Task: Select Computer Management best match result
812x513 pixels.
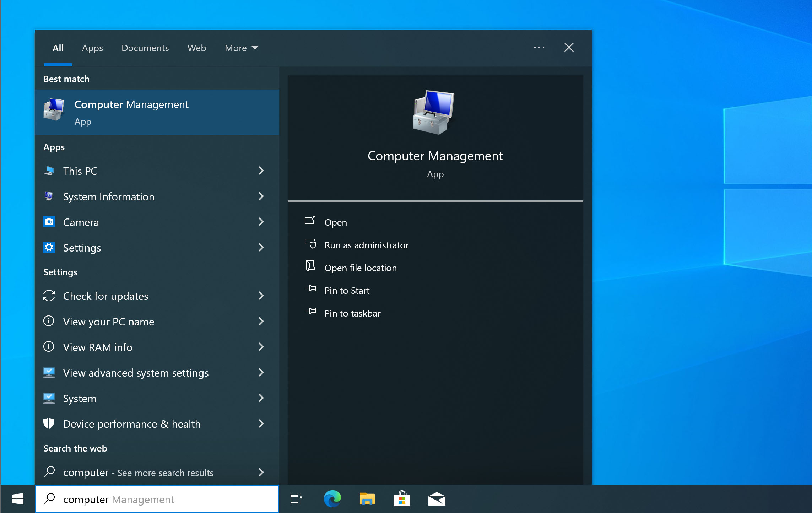Action: point(157,112)
